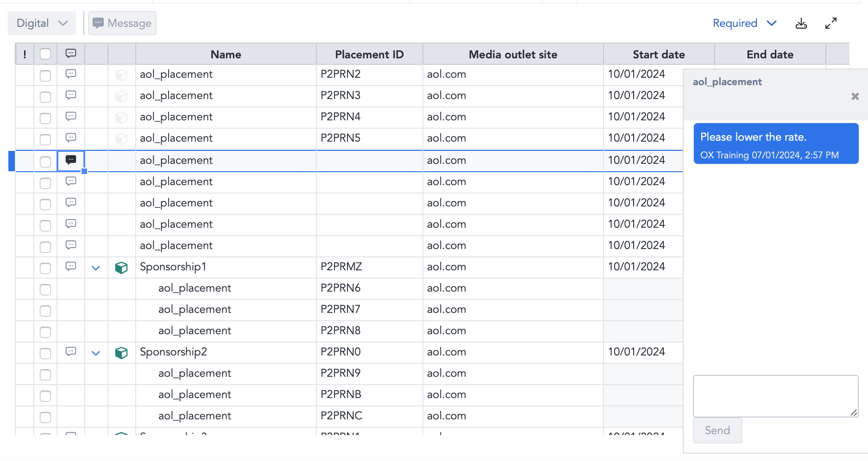Open comment icon for row P2PRN2
Screen dimensions: 868x461
click(71, 74)
